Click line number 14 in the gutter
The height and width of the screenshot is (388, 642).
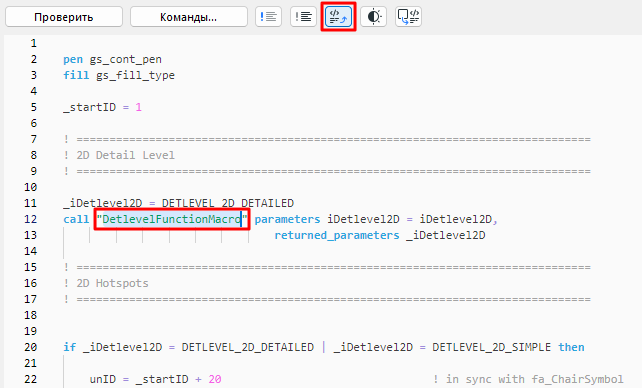30,251
